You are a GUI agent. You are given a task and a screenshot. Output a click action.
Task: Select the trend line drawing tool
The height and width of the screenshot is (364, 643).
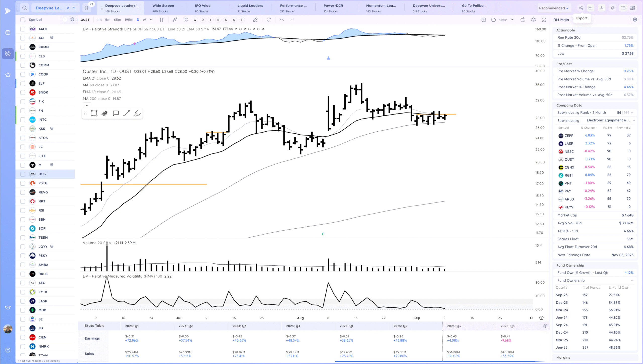pos(127,113)
